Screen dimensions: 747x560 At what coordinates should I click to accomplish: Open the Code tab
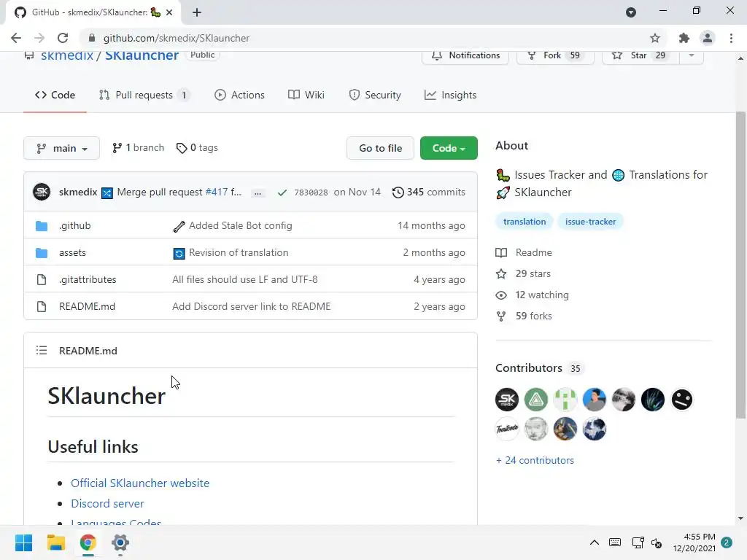pos(55,95)
